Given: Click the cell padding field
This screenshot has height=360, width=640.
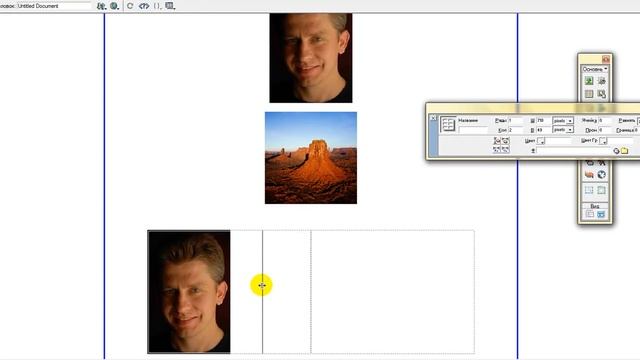Looking at the screenshot, I should coord(604,121).
